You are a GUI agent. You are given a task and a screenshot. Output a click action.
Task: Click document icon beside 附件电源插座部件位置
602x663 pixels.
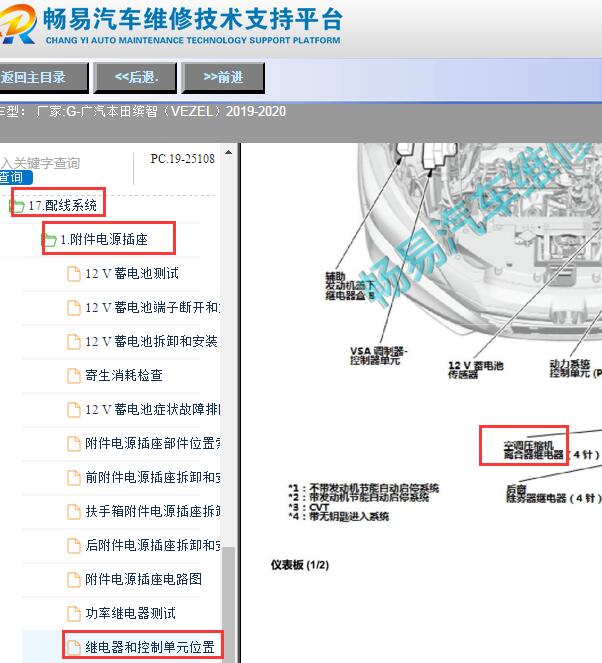pos(74,444)
